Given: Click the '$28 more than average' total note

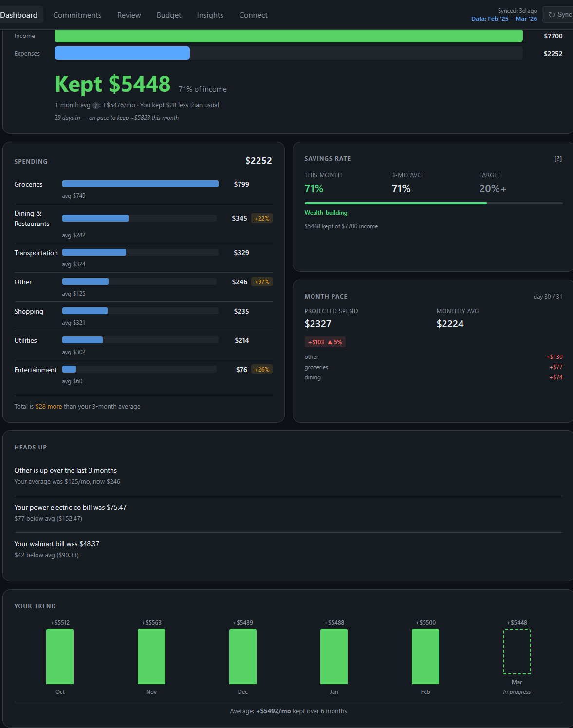Looking at the screenshot, I should (77, 406).
